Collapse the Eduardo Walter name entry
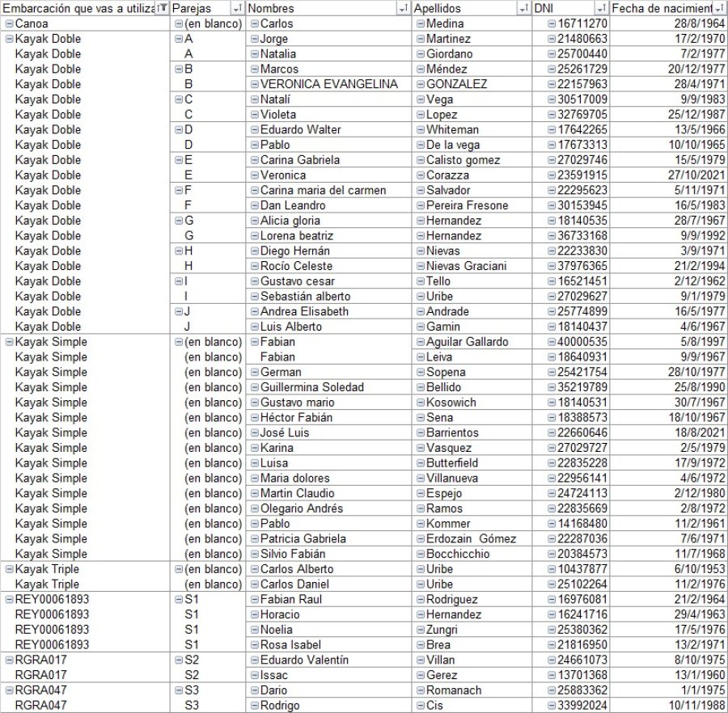Image resolution: width=728 pixels, height=713 pixels. [x=255, y=130]
